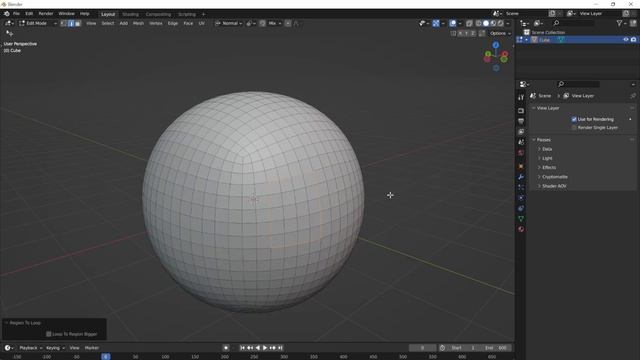Open the View Layer properties tab

tap(521, 132)
